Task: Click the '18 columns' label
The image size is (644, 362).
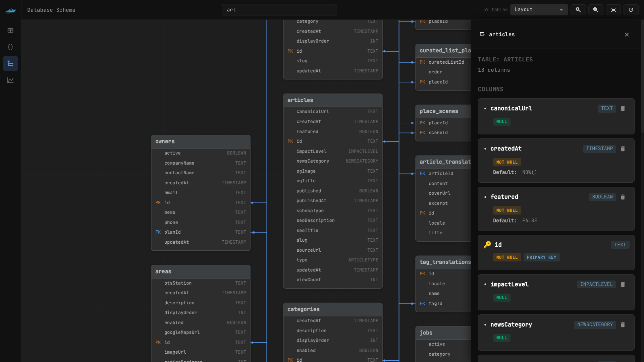Action: (x=494, y=70)
